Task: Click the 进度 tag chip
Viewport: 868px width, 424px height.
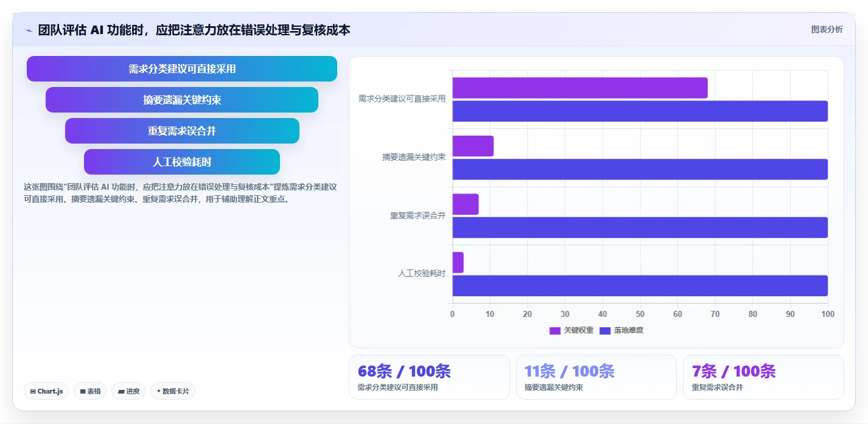Action: [x=128, y=391]
